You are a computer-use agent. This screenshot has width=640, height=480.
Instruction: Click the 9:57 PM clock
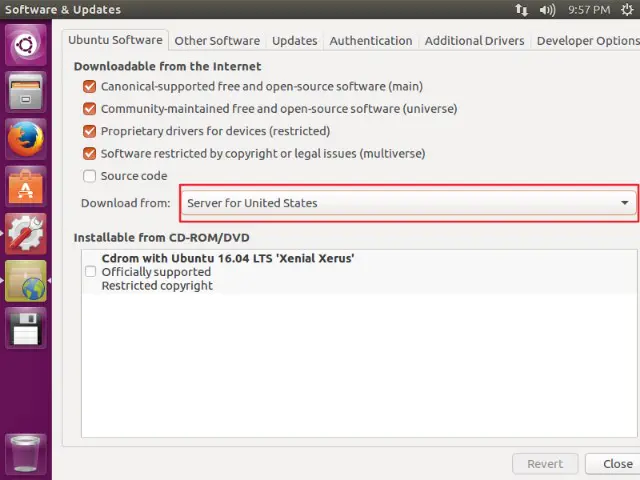pyautogui.click(x=588, y=10)
